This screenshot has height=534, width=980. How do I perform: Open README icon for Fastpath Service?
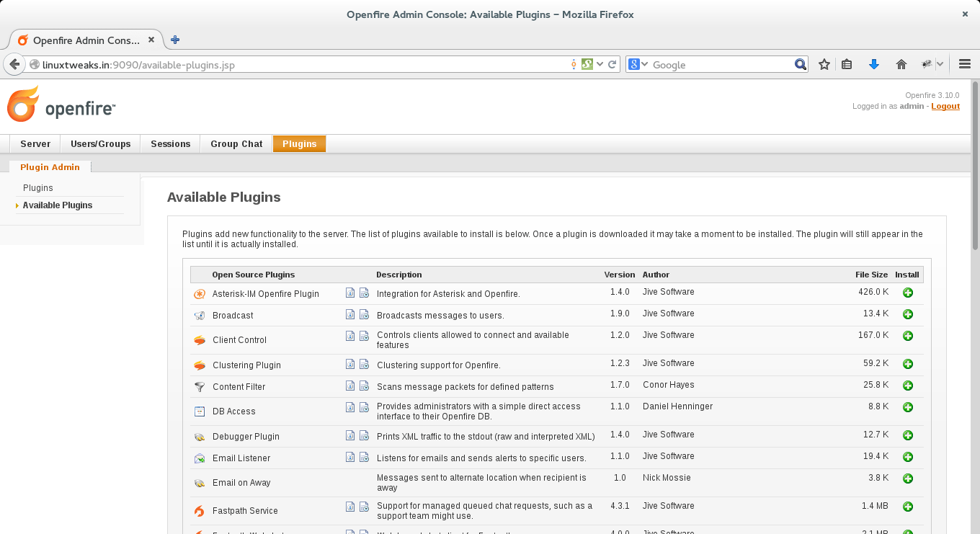350,507
